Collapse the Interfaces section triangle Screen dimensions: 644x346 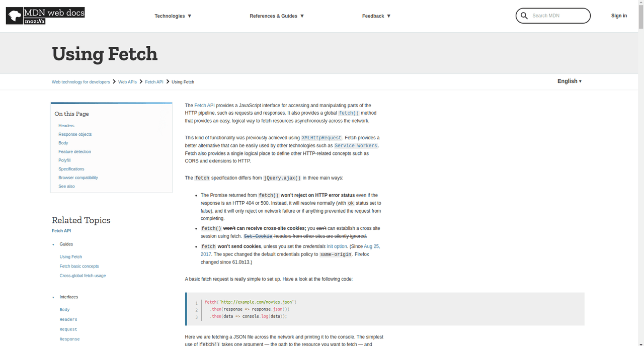point(53,297)
